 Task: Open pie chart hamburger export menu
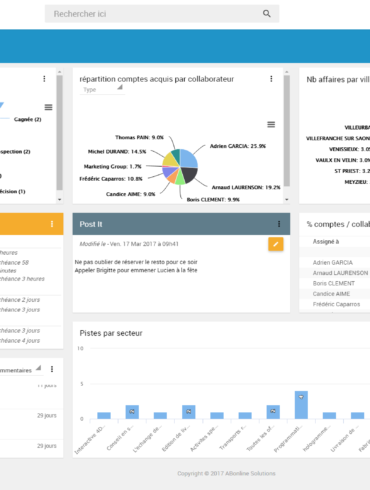pyautogui.click(x=271, y=124)
